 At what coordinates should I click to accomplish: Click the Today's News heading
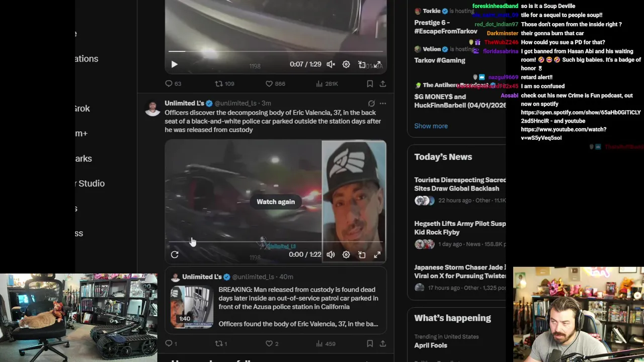(443, 157)
